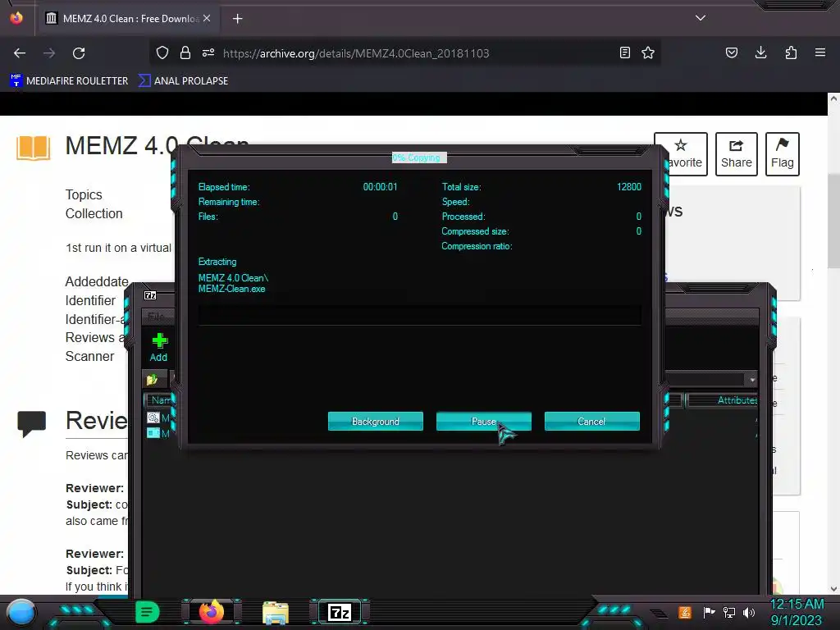Open the Start orb on taskbar
This screenshot has height=630, width=840.
pyautogui.click(x=21, y=612)
